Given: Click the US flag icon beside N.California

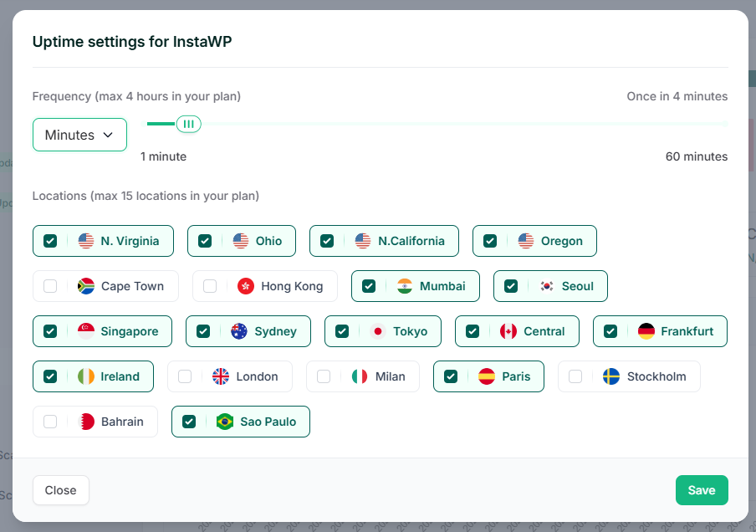Looking at the screenshot, I should pyautogui.click(x=363, y=241).
